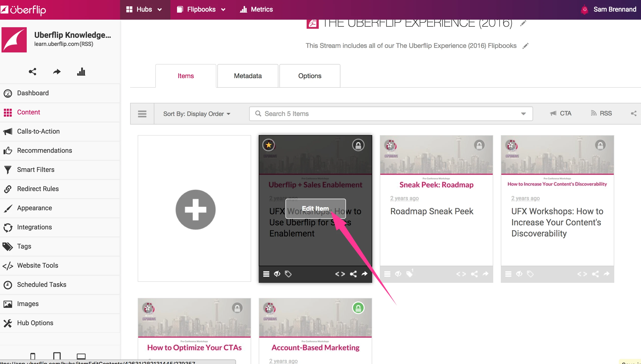Click the tag icon on Roadmap Sneak Peek item
641x364 pixels.
pyautogui.click(x=410, y=274)
